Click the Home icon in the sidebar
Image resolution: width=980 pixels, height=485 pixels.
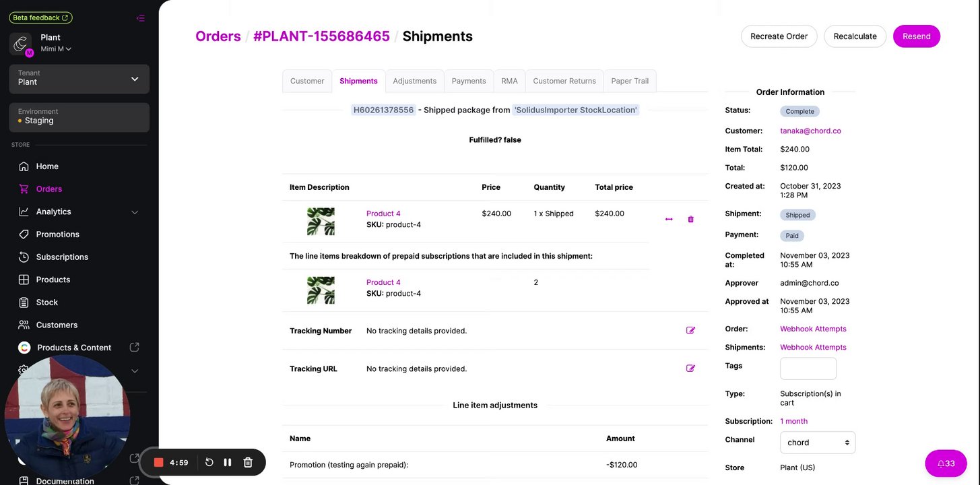(24, 166)
